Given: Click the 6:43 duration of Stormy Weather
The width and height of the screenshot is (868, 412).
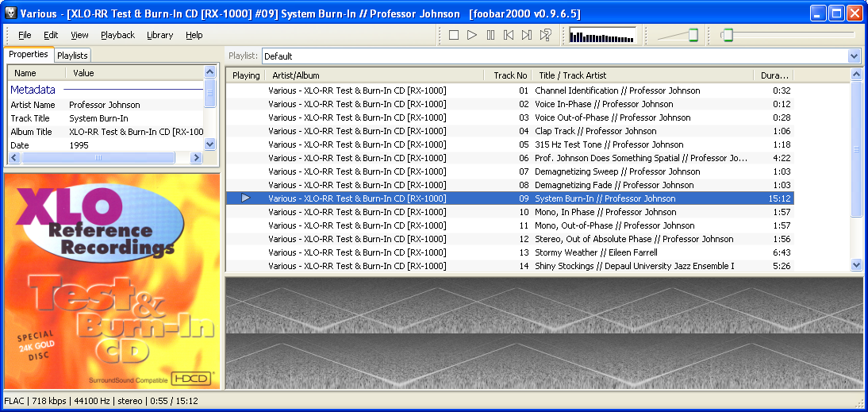Looking at the screenshot, I should (782, 252).
